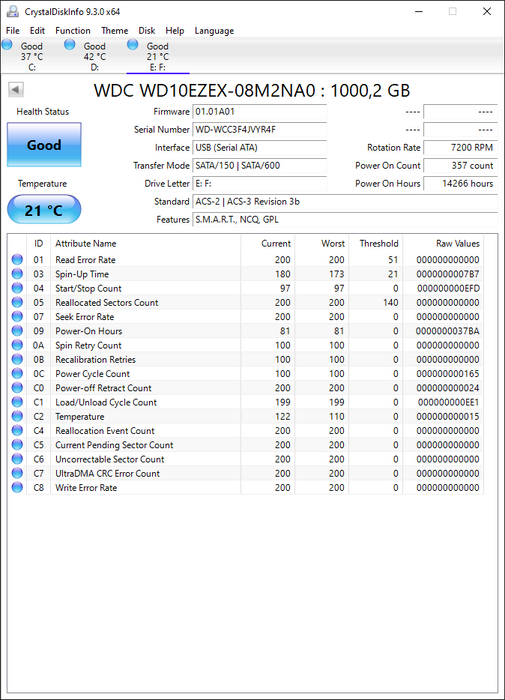Click status orb of Spin-Up Time row
The width and height of the screenshot is (505, 700).
pos(17,274)
